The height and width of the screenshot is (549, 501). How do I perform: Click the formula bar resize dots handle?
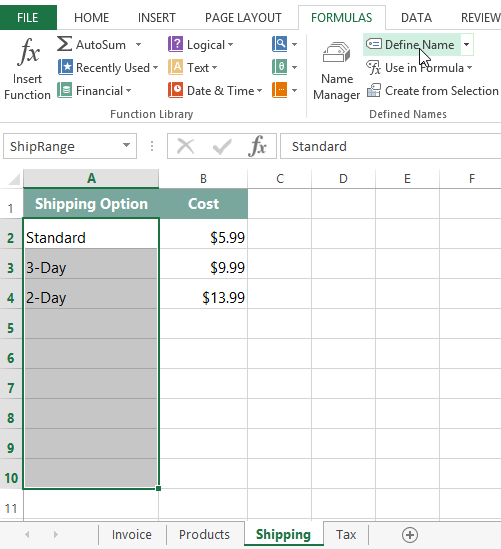152,146
